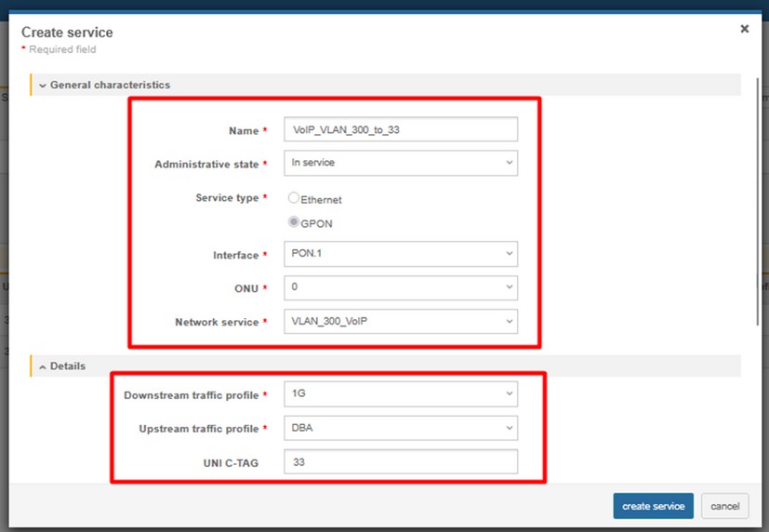
Task: Open the Administrative state dropdown
Action: pyautogui.click(x=401, y=163)
